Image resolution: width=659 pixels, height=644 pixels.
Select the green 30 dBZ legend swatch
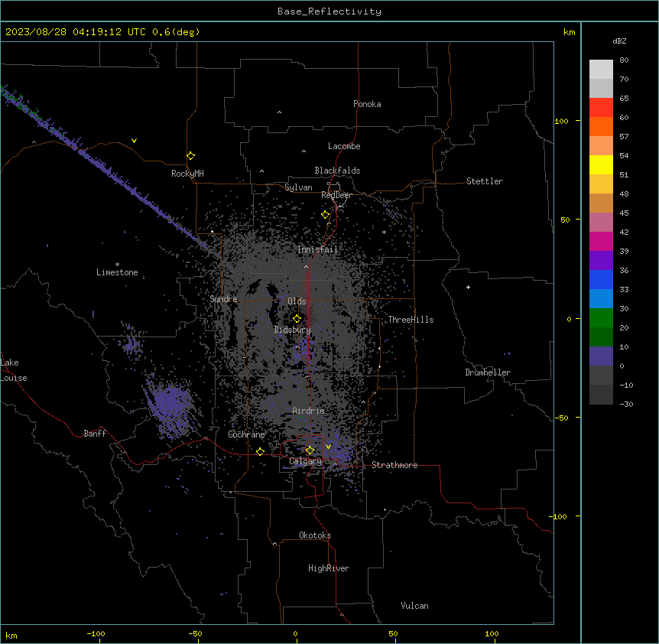[601, 318]
